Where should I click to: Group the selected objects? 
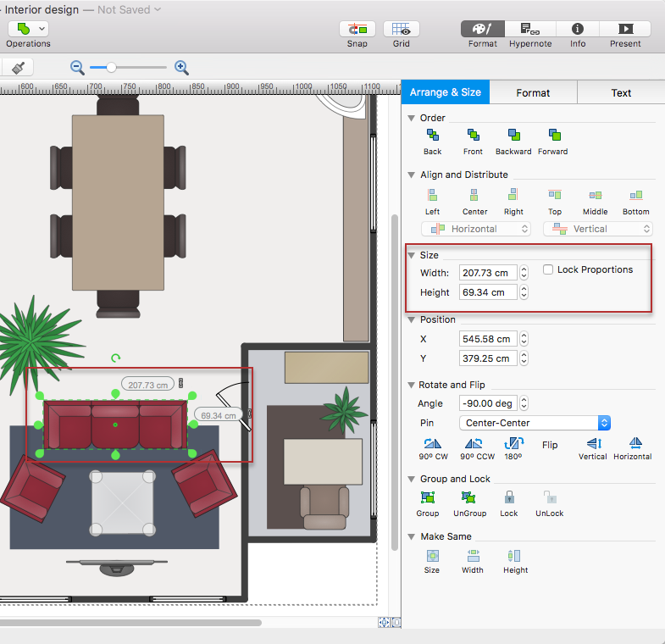click(428, 498)
